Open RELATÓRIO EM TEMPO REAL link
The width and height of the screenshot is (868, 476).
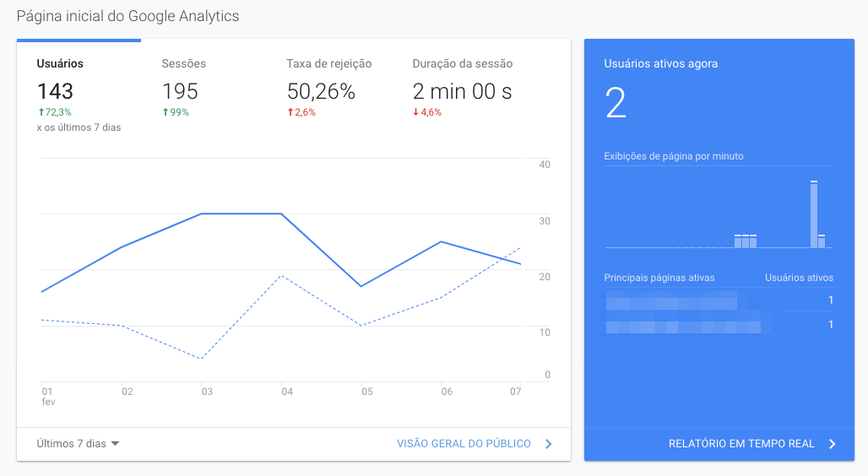pyautogui.click(x=741, y=443)
